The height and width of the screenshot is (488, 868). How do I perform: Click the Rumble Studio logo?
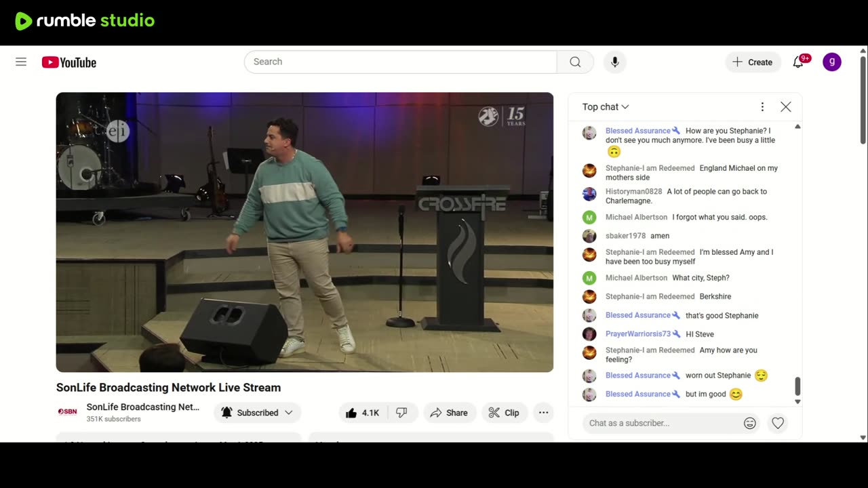coord(85,21)
